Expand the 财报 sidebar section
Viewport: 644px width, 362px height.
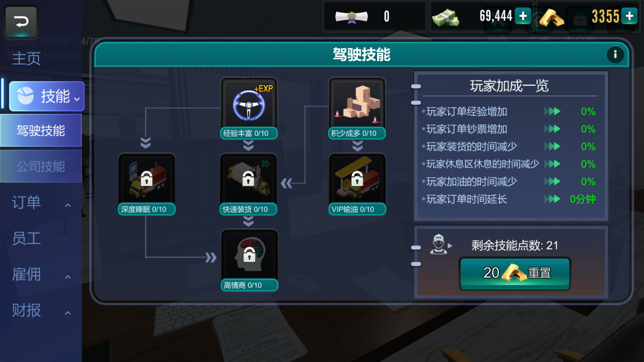tap(41, 310)
